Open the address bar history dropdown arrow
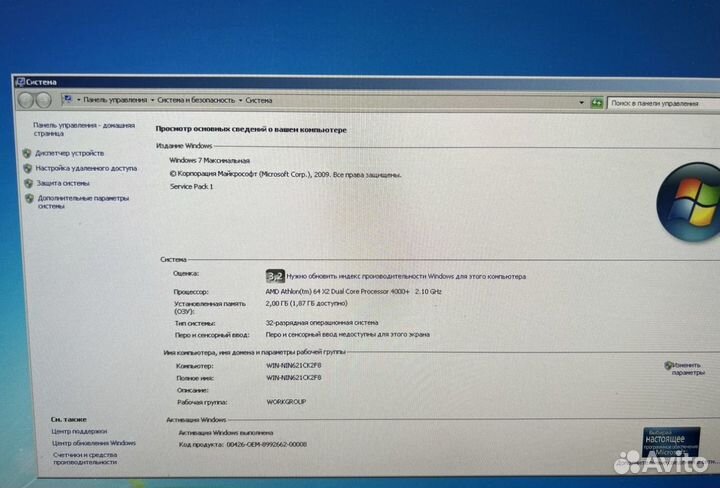The image size is (720, 488). [x=581, y=102]
